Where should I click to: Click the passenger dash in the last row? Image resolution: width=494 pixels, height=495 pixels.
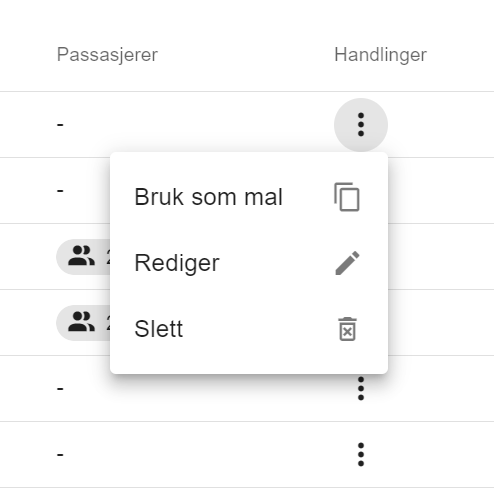[60, 455]
